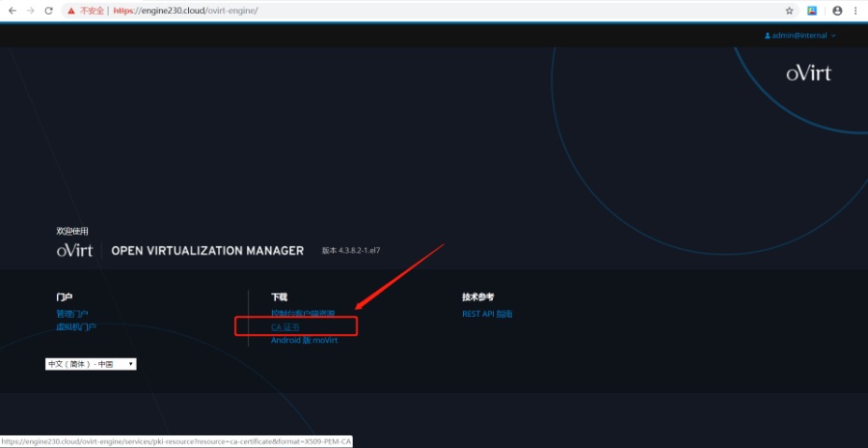
Task: Click the 门户 section heading
Action: [65, 297]
